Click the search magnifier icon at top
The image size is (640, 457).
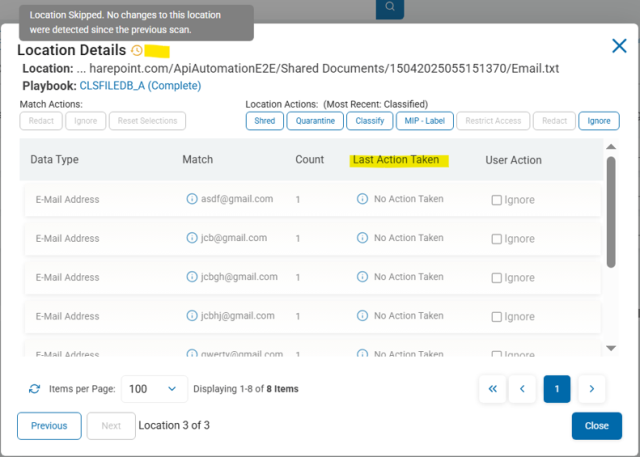click(x=390, y=9)
